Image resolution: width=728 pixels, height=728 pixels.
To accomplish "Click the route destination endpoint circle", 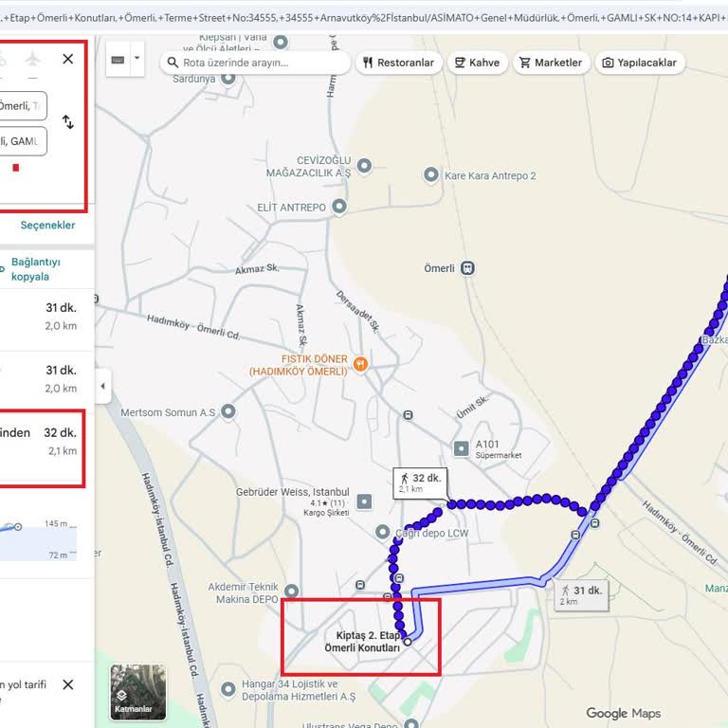I will [x=408, y=642].
